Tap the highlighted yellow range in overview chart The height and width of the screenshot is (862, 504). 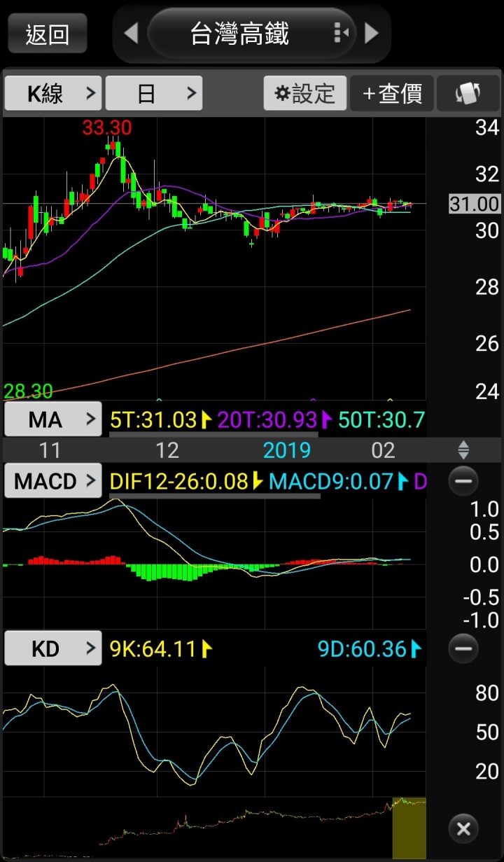[409, 828]
